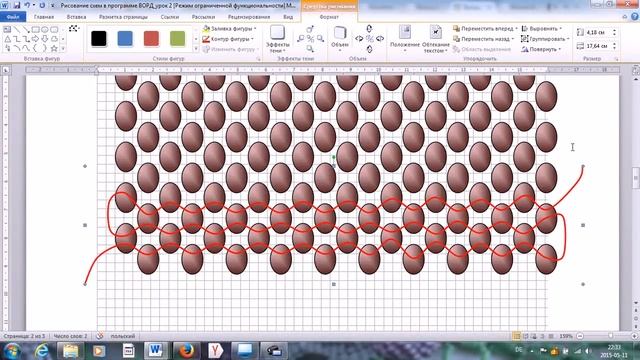
Task: Select the rectangle shape
Action: 36,29
